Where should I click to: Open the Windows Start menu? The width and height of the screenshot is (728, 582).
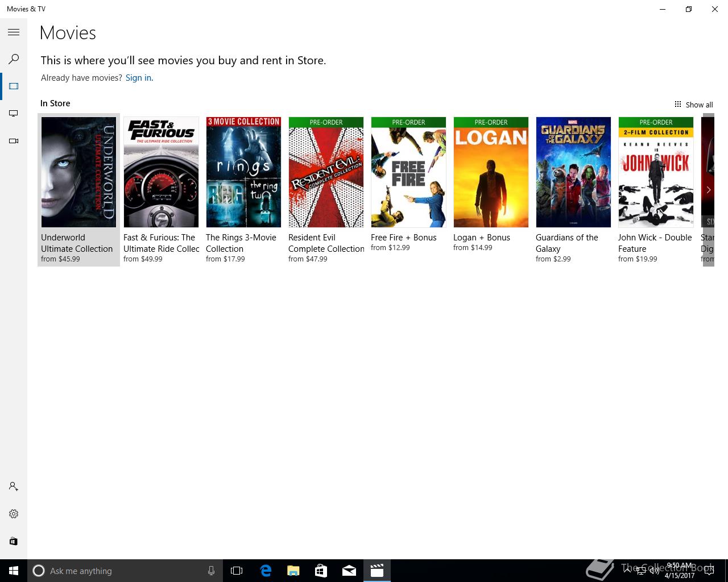tap(14, 571)
